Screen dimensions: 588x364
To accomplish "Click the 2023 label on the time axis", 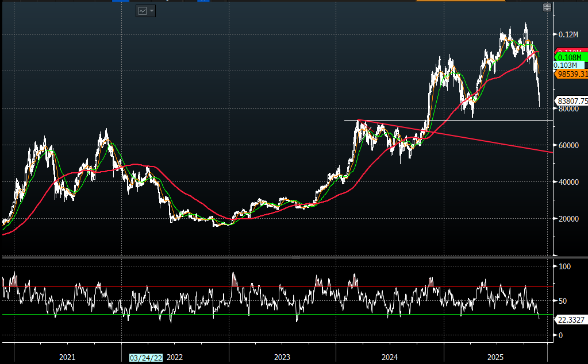I will [x=282, y=357].
